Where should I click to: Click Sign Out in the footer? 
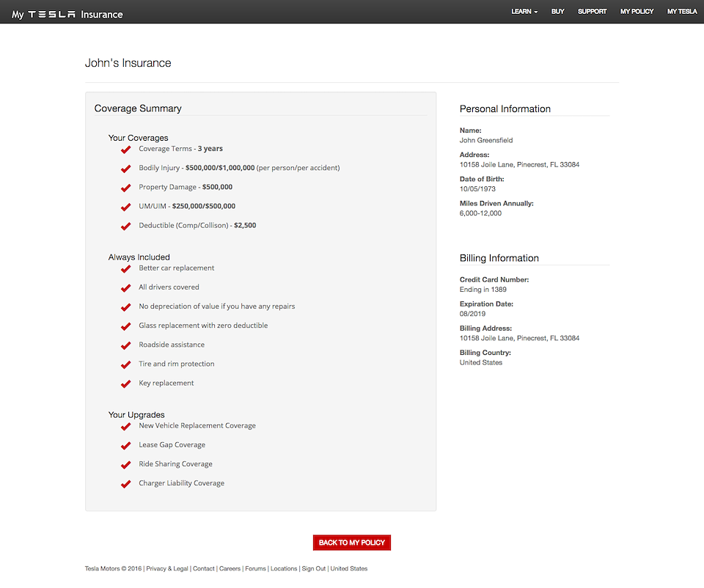click(x=314, y=569)
